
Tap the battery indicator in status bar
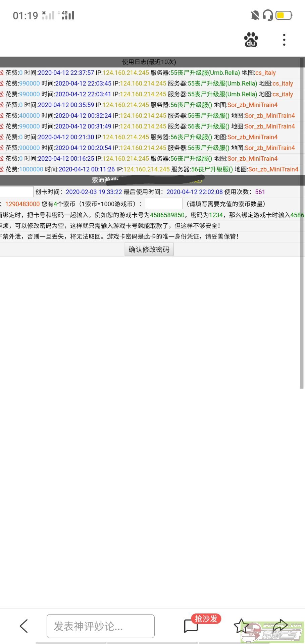coord(284,15)
